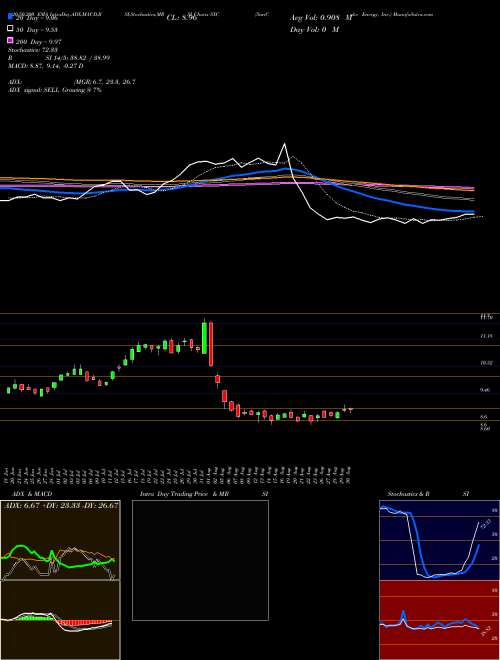
Task: Click the spike peak of white price line
Action: [285, 144]
